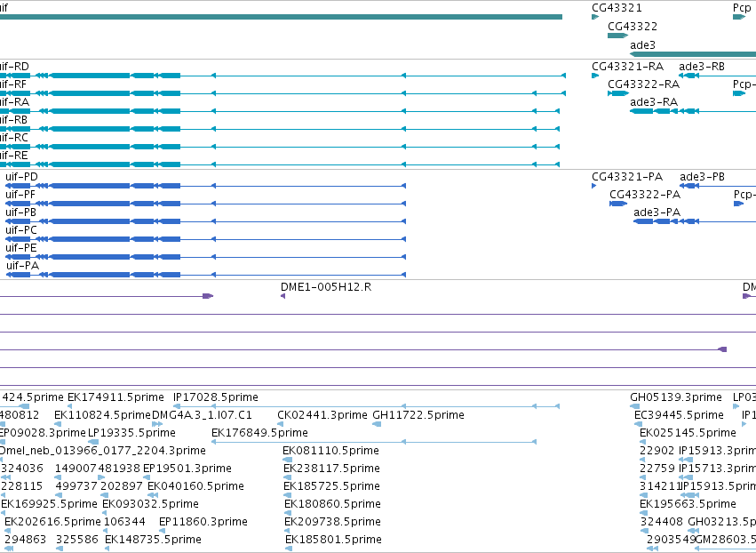The height and width of the screenshot is (553, 756).
Task: Click the EK093032.5prime EST label
Action: [150, 504]
